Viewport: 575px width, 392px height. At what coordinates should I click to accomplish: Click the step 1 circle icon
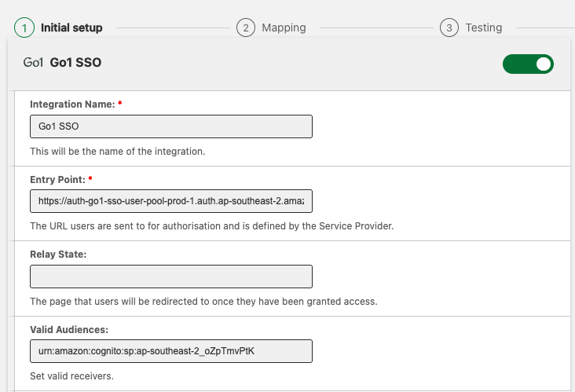pyautogui.click(x=24, y=27)
